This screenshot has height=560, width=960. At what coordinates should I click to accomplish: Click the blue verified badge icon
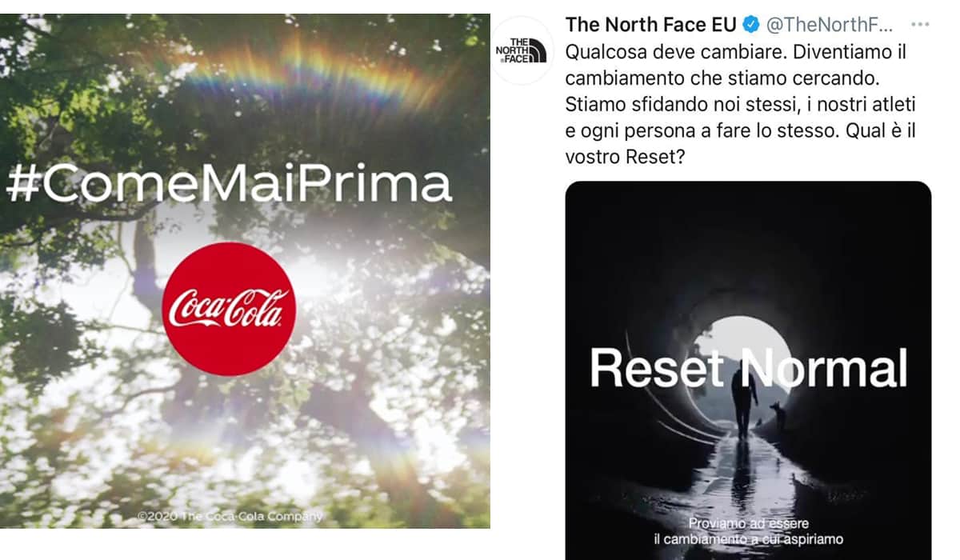tap(750, 25)
